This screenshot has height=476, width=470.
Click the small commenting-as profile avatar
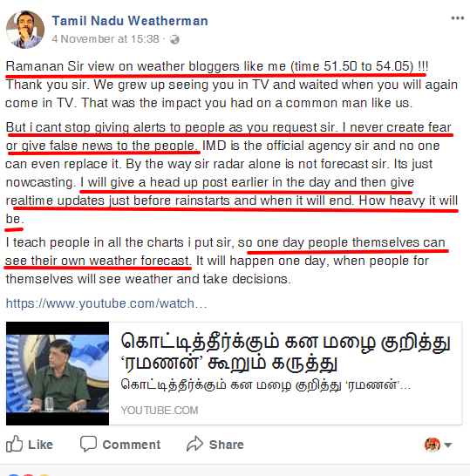tap(433, 445)
